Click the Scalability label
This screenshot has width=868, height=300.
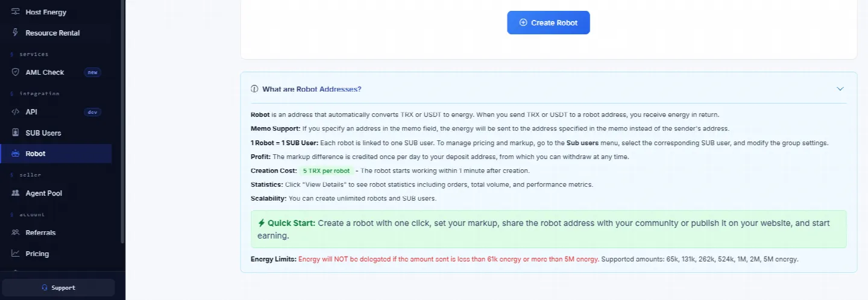coord(269,198)
